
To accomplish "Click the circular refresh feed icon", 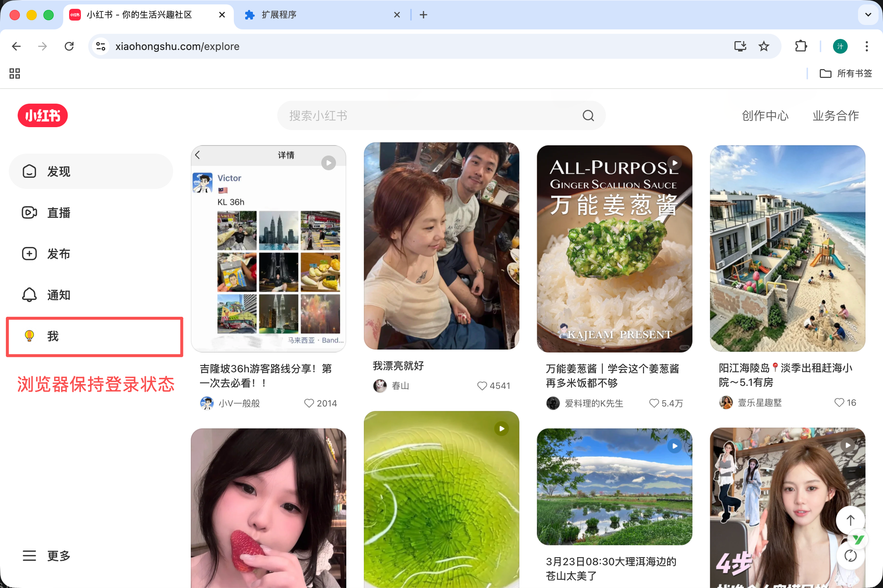I will (850, 556).
